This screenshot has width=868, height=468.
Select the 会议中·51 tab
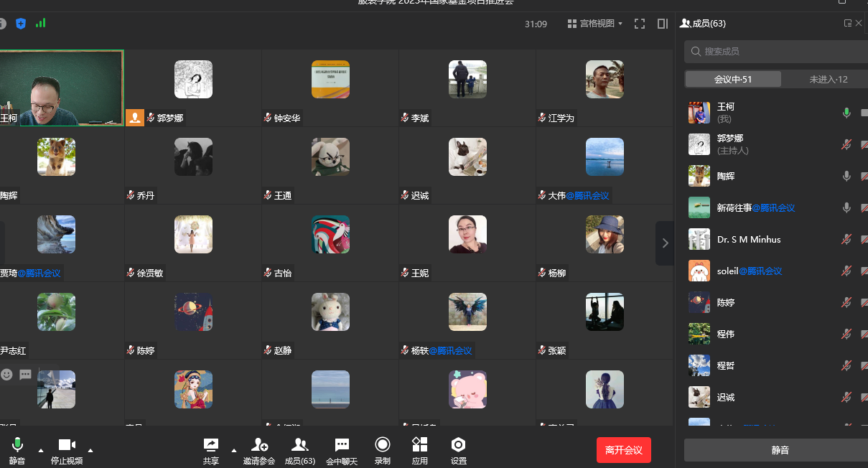point(733,79)
